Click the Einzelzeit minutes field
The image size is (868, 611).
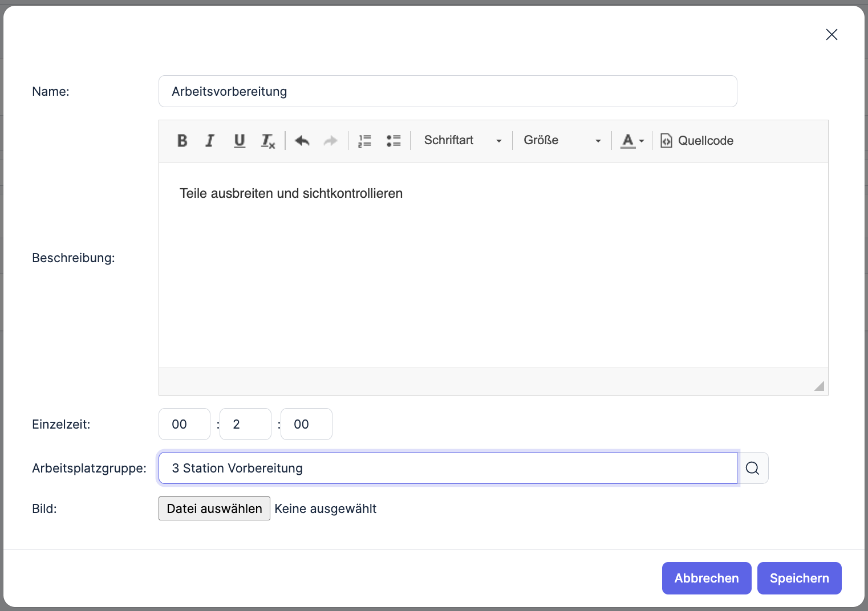(x=245, y=424)
